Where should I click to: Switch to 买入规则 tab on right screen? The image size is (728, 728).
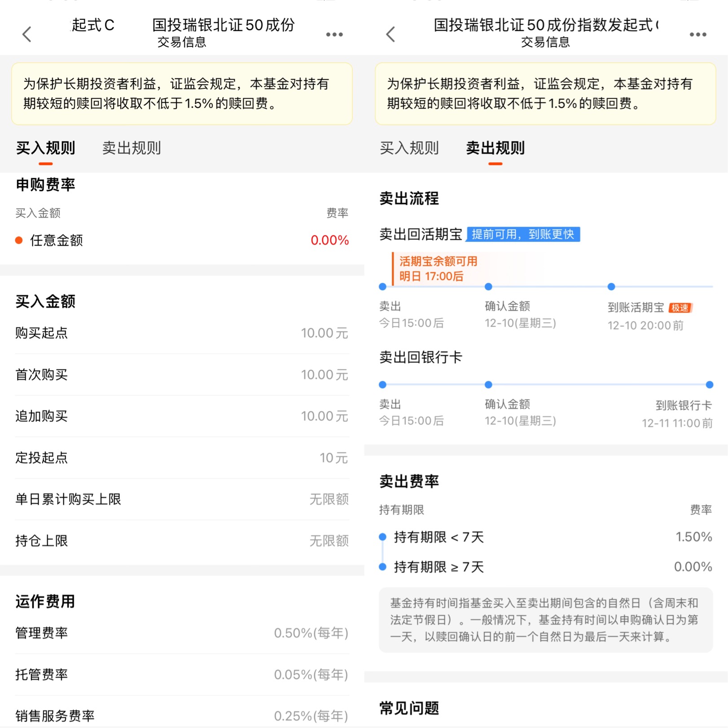[x=409, y=148]
